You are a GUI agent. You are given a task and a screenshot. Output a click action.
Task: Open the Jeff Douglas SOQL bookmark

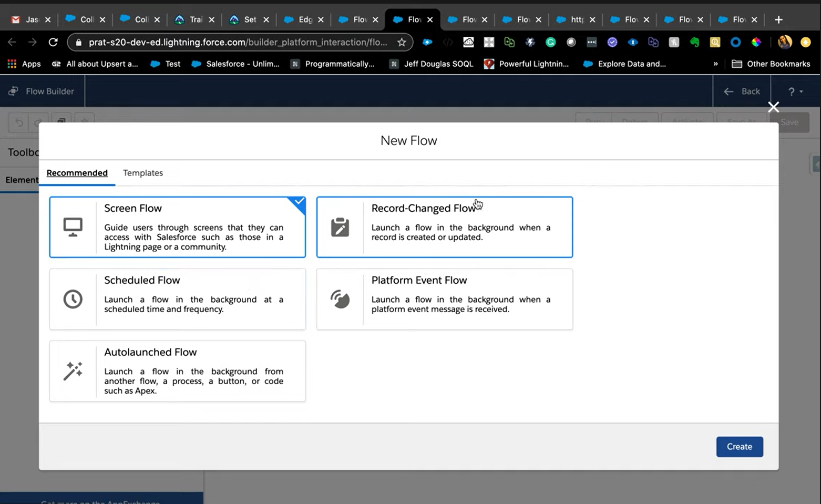[431, 64]
